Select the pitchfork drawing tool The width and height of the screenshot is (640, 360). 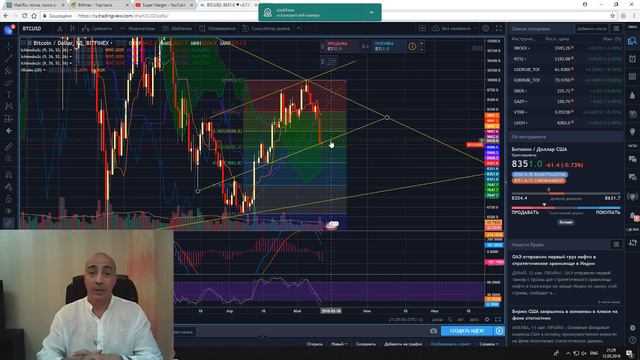9,70
